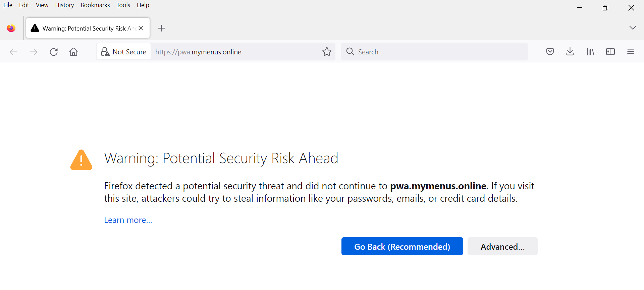The image size is (644, 290).
Task: Open the Downloads panel
Action: [570, 52]
